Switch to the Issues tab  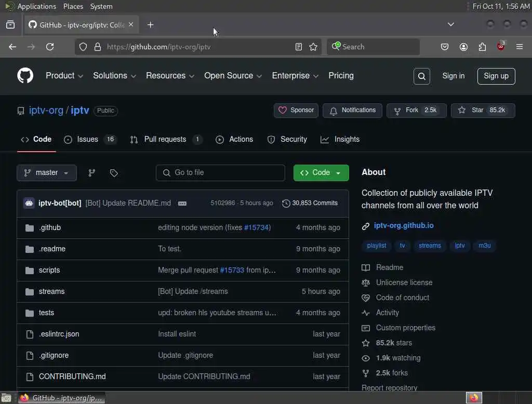(90, 139)
